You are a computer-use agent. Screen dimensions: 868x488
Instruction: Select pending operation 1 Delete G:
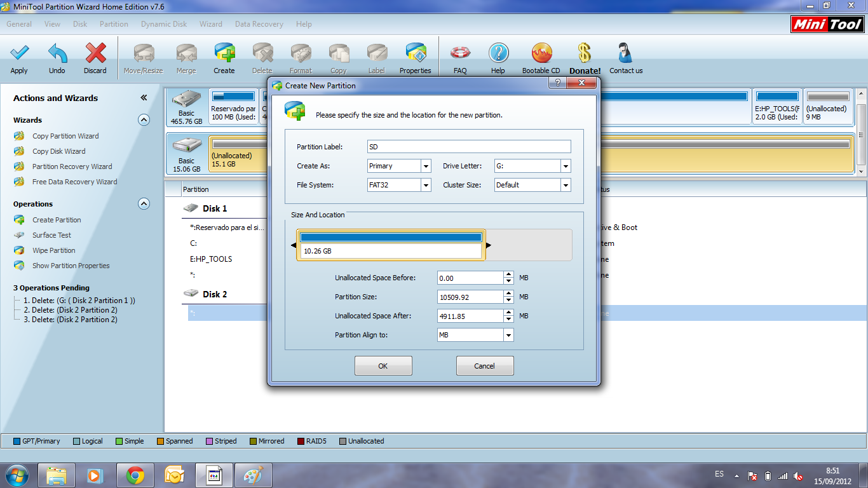[79, 301]
